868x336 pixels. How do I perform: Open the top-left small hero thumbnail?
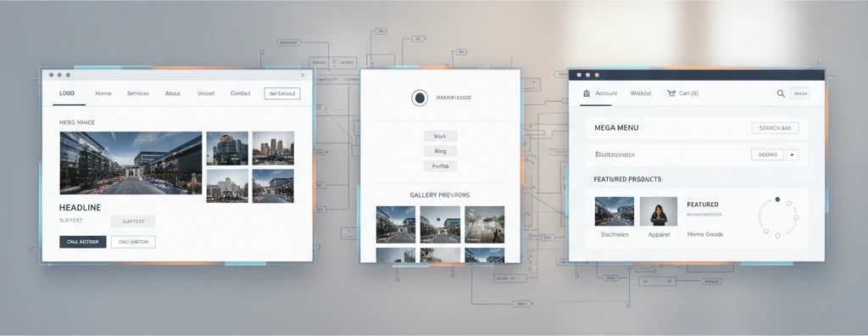pyautogui.click(x=227, y=148)
